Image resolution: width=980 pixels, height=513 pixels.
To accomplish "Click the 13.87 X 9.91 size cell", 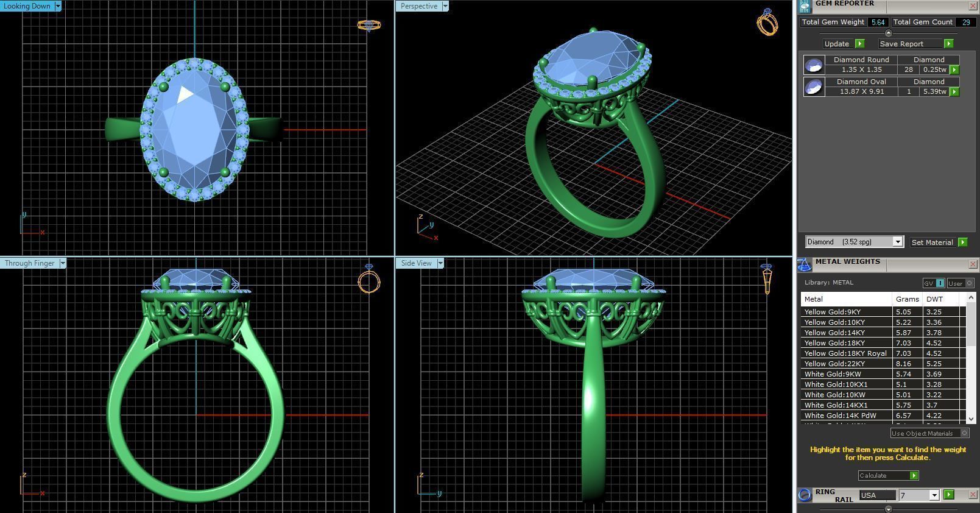I will (861, 91).
